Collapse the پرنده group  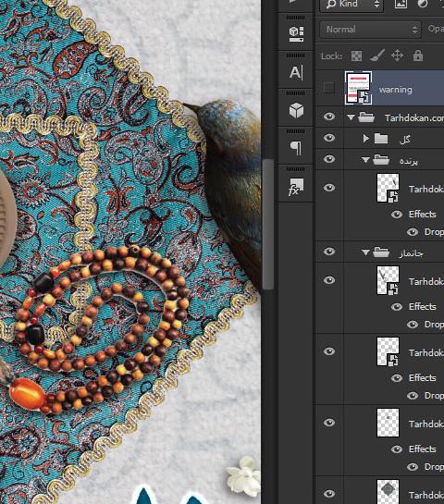pyautogui.click(x=365, y=160)
